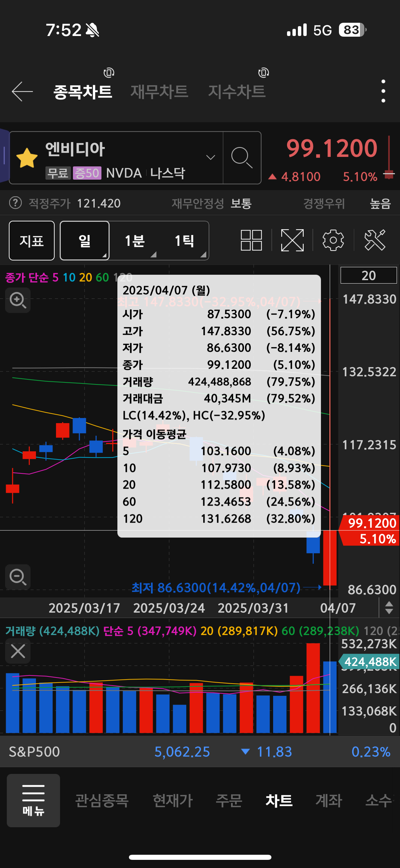
Task: Open the multi-chart grid layout icon
Action: (x=251, y=240)
